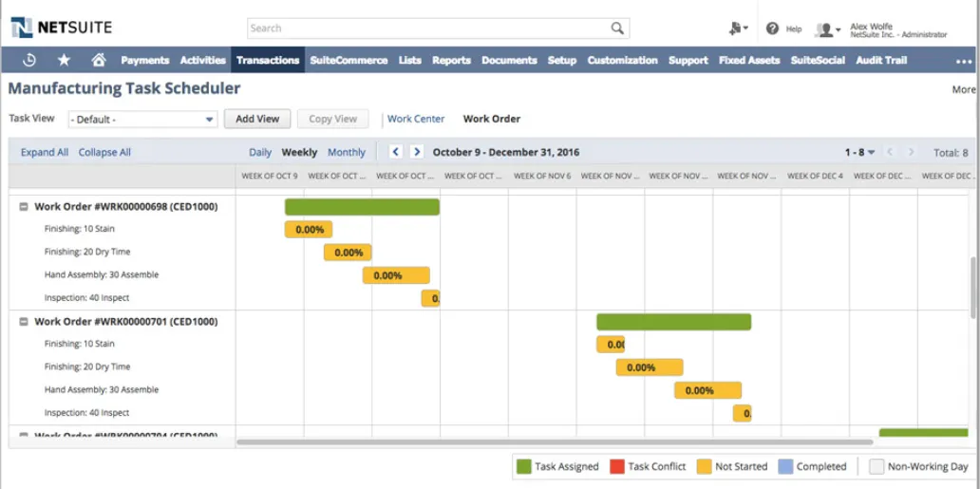Open the recent records clock icon
The width and height of the screenshot is (980, 489).
point(29,60)
